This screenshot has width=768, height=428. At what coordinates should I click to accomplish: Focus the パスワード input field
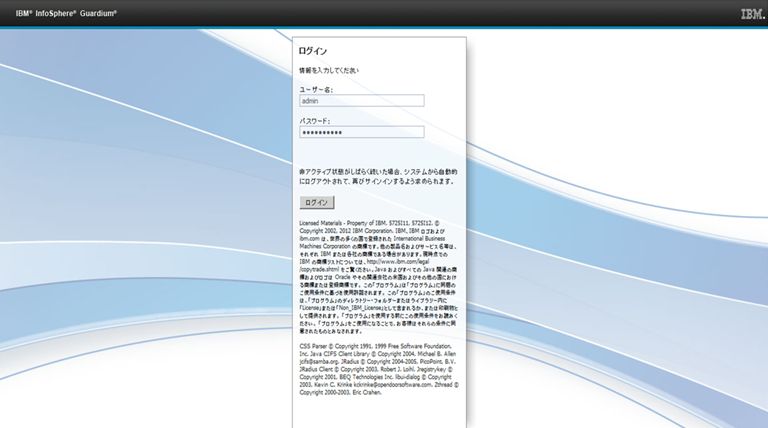(x=362, y=132)
